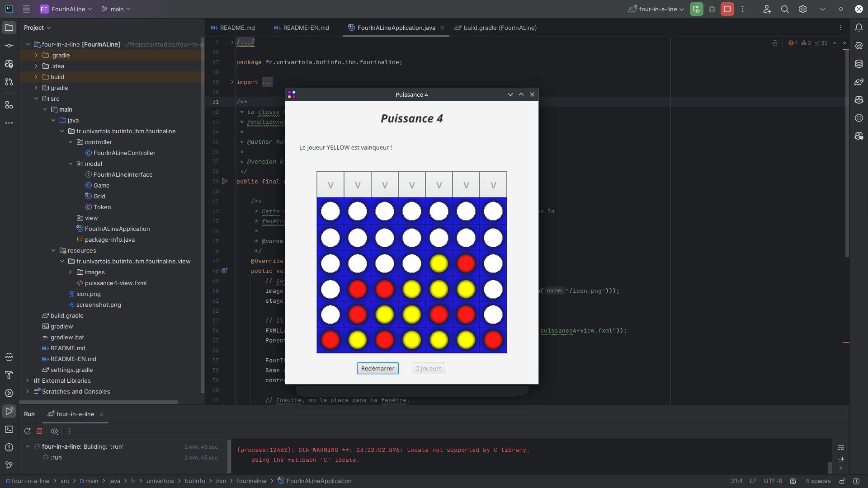This screenshot has width=868, height=488.
Task: Open the main menu hamburger icon
Action: tap(27, 9)
